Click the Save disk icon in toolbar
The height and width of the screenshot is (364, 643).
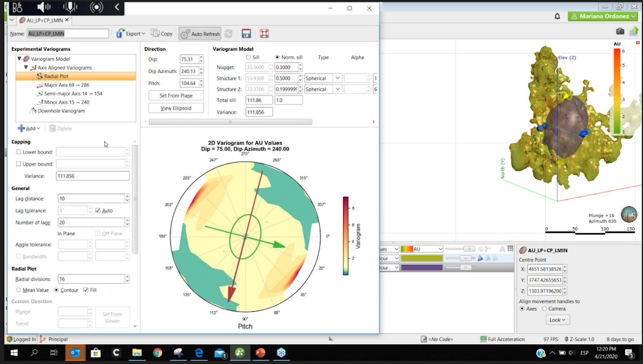point(246,33)
